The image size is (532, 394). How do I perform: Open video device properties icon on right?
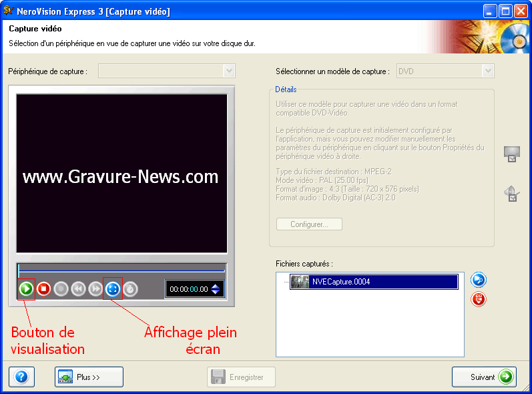(512, 154)
